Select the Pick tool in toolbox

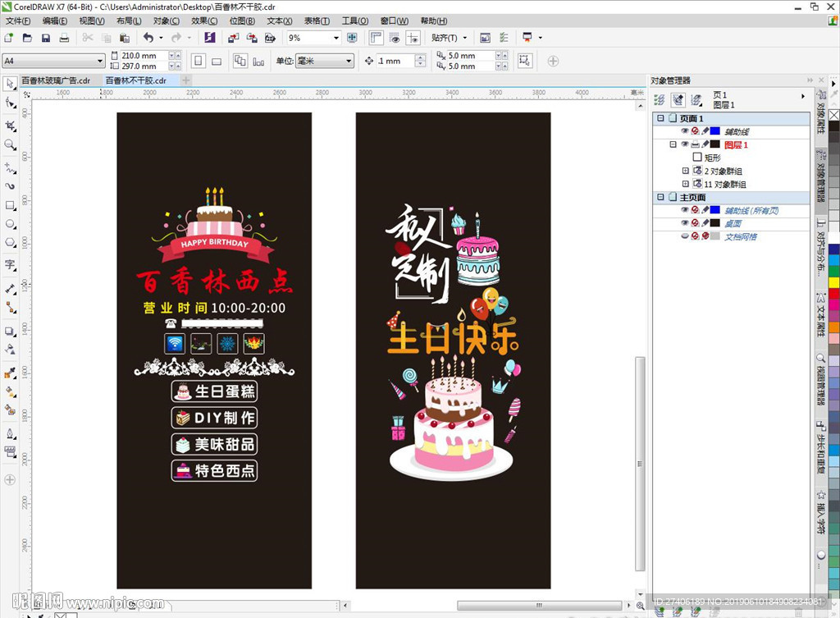10,84
